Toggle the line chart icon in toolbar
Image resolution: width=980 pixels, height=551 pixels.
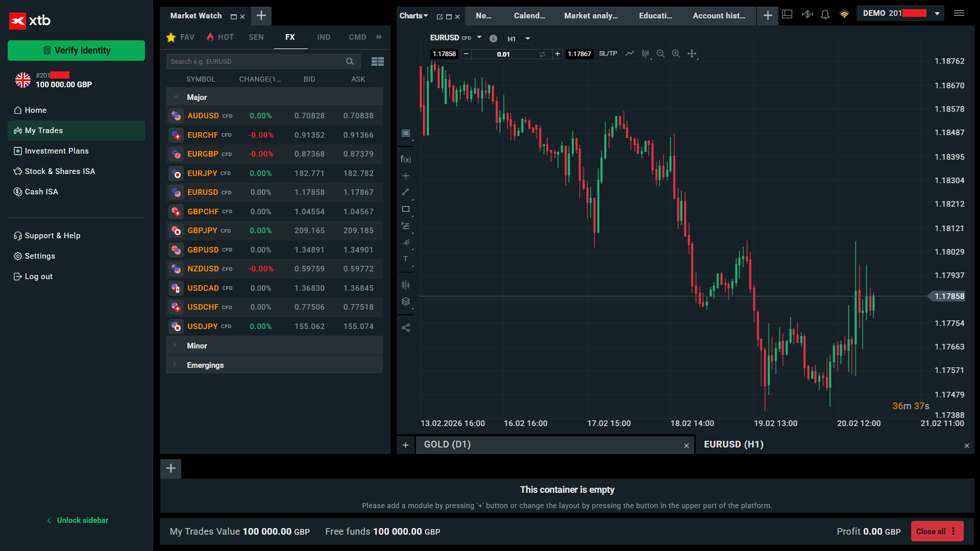coord(630,54)
